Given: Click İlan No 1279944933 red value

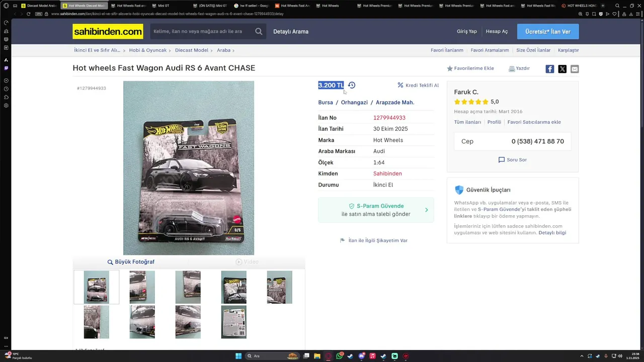Looking at the screenshot, I should [389, 118].
